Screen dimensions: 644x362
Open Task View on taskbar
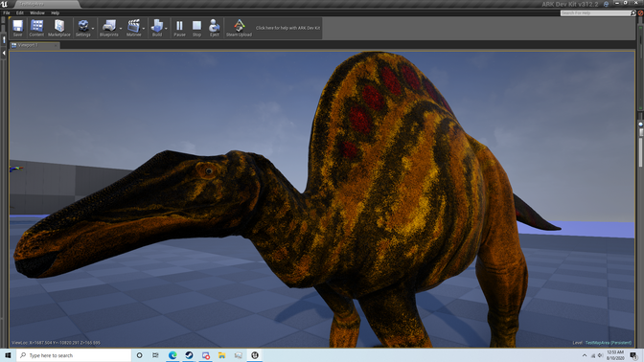(155, 355)
